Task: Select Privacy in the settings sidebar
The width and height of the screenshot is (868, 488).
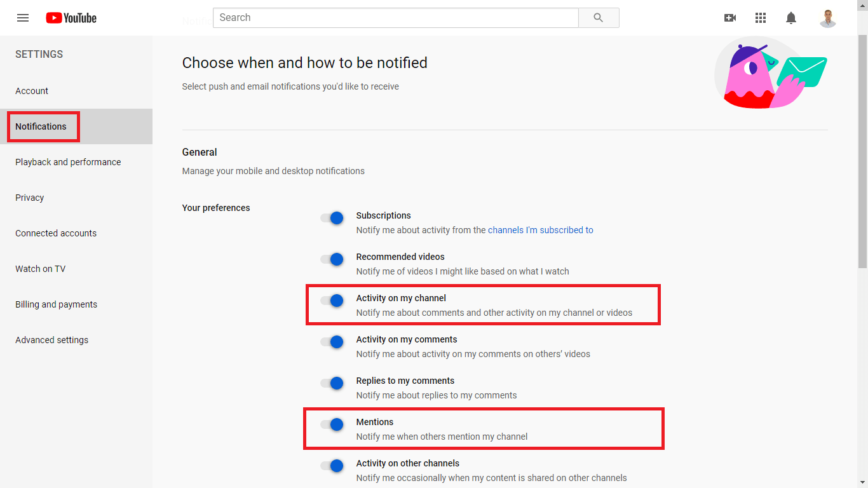Action: click(30, 198)
